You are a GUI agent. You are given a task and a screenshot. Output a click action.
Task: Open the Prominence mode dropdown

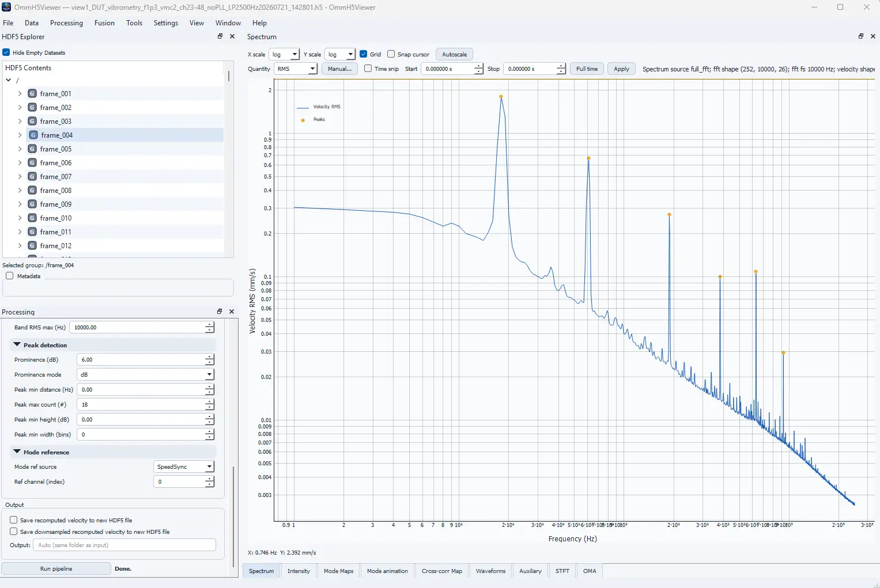click(x=146, y=374)
